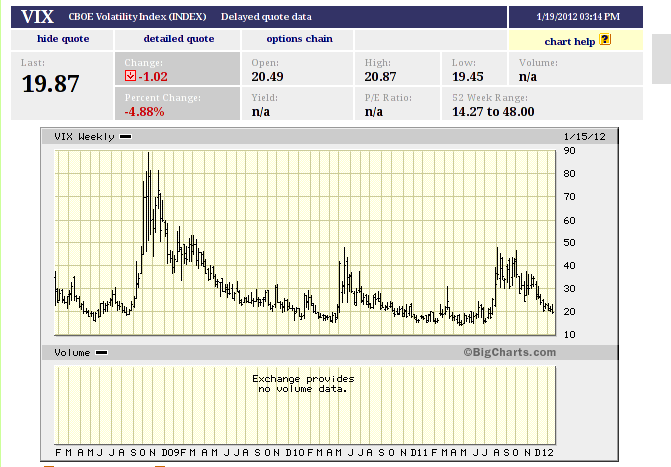Click the last price 19.87
This screenshot has width=671, height=467.
pos(50,83)
